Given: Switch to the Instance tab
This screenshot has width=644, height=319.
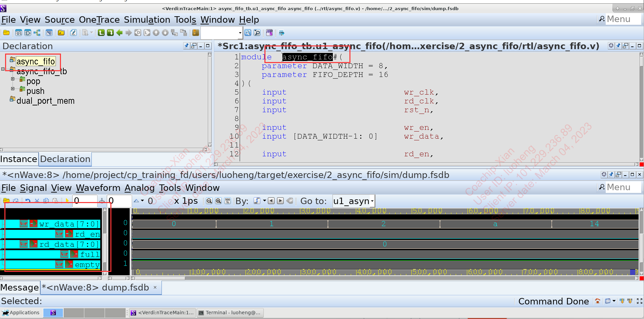Looking at the screenshot, I should (x=19, y=159).
